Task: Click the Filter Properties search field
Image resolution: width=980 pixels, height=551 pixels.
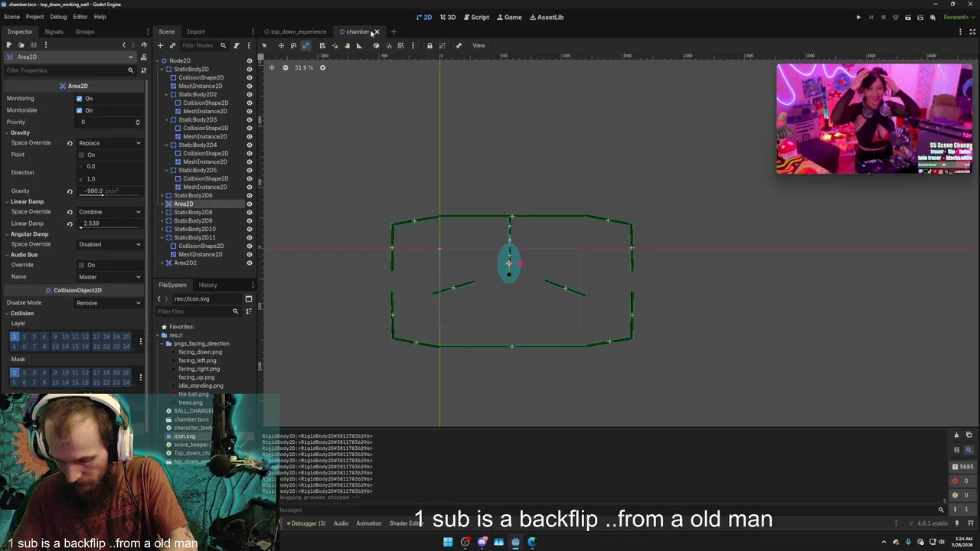Action: (69, 70)
